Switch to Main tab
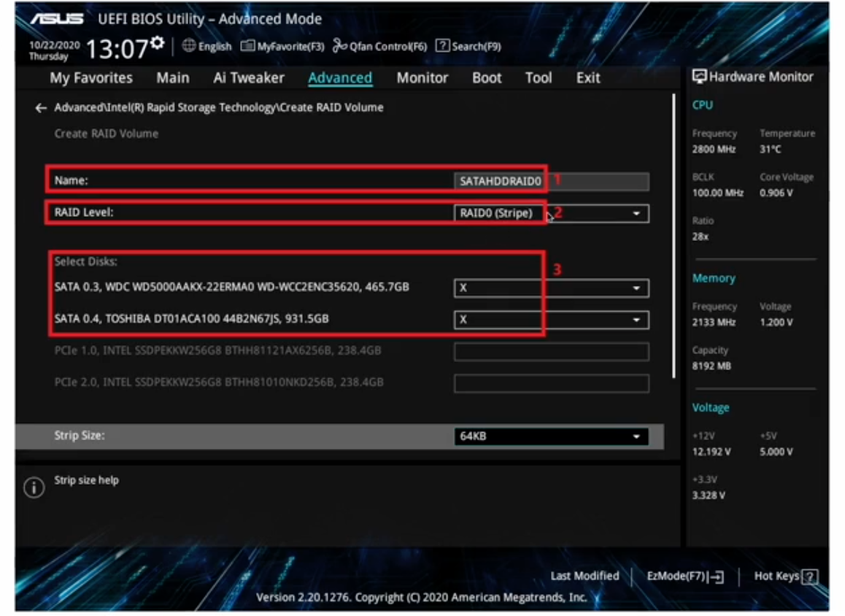845x616 pixels. (173, 78)
